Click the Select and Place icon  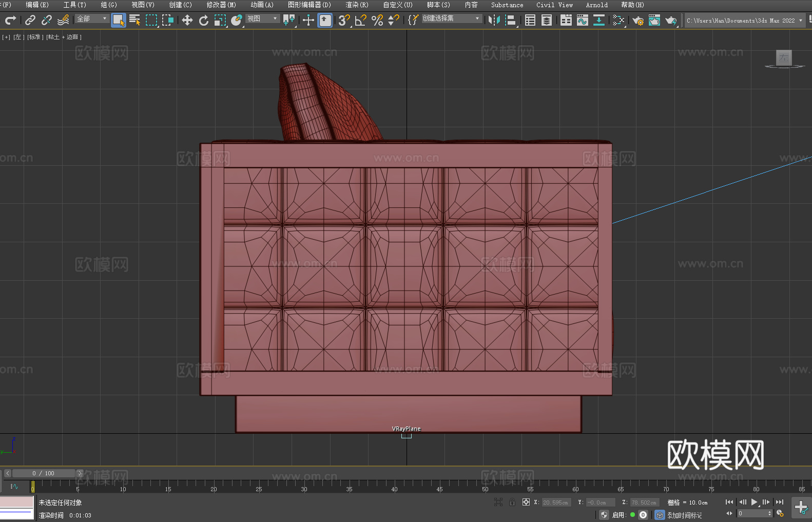click(x=237, y=20)
